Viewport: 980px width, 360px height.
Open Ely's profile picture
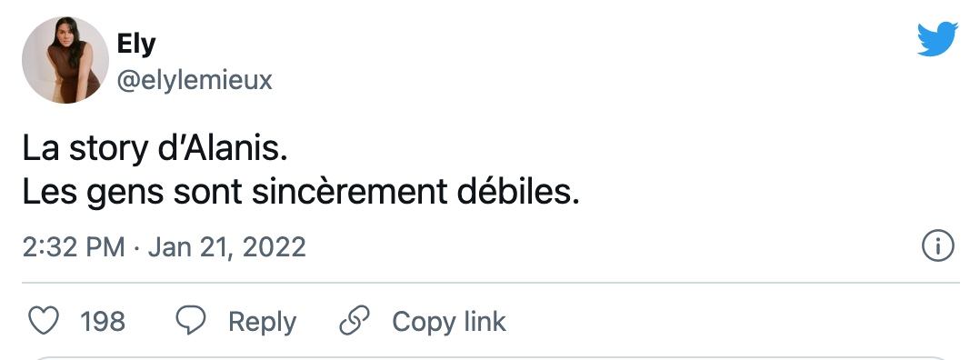65,60
